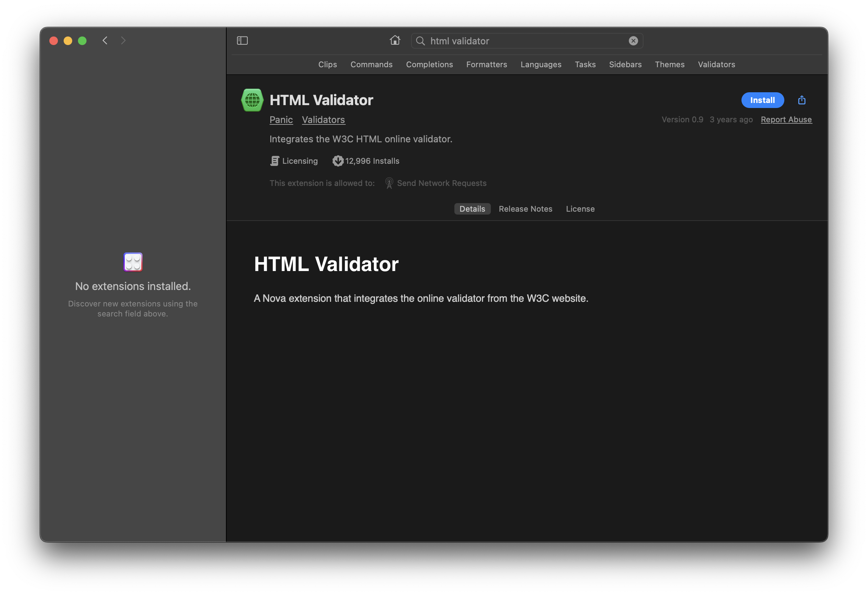Switch to the Details tab
This screenshot has width=868, height=595.
click(x=472, y=209)
